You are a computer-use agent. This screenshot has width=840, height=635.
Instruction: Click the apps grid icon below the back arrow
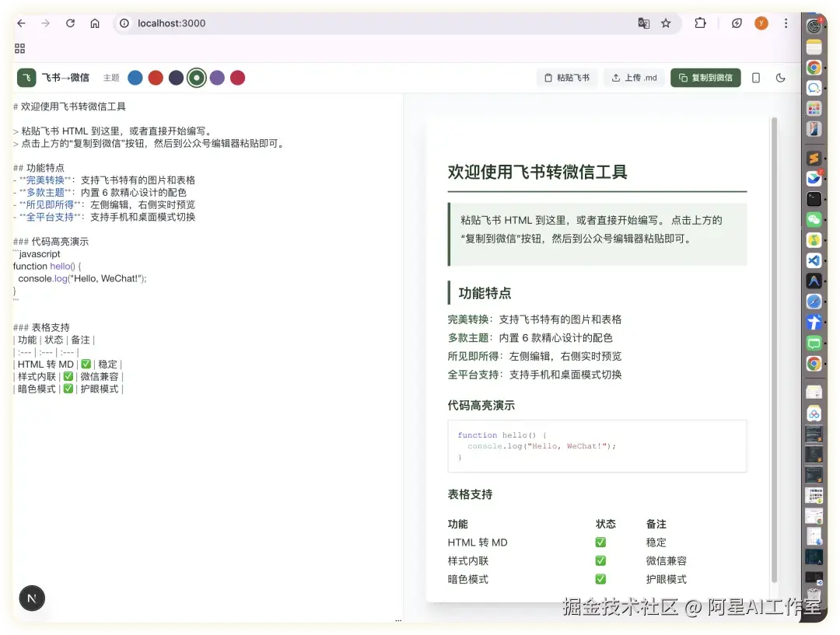click(19, 47)
